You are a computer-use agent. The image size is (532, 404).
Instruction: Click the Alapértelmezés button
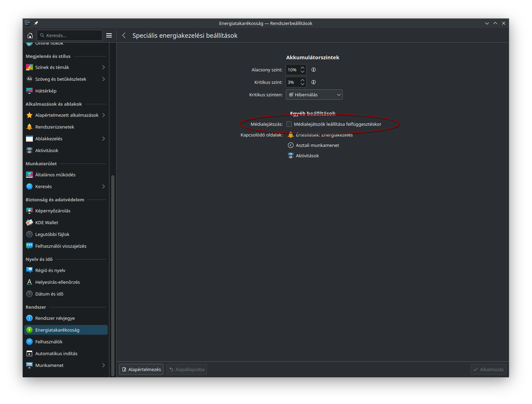click(x=141, y=369)
